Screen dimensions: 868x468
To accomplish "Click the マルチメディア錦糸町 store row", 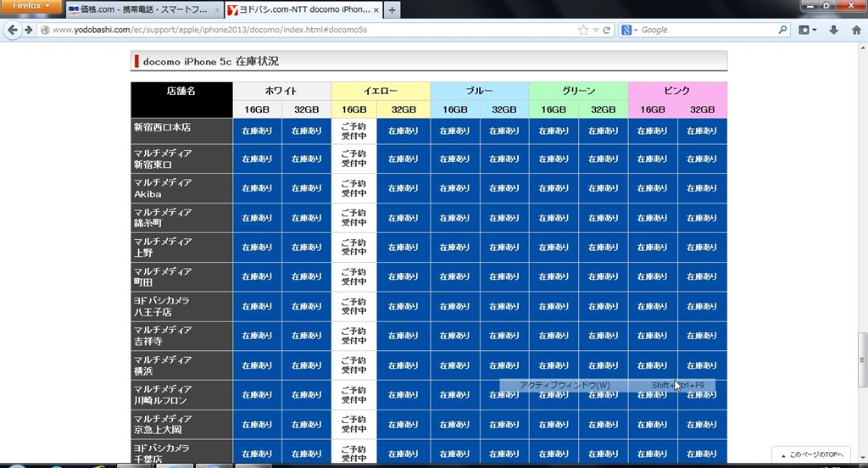I will pyautogui.click(x=181, y=218).
